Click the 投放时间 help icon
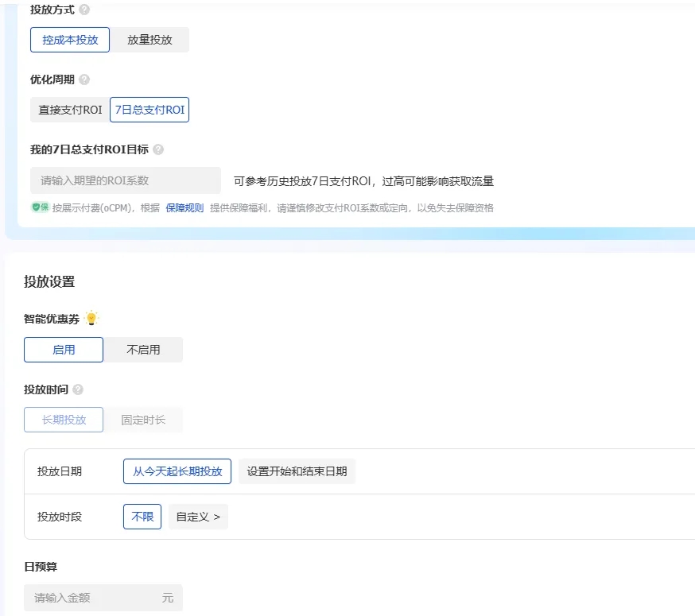Screen dimensions: 695x616 pos(80,389)
